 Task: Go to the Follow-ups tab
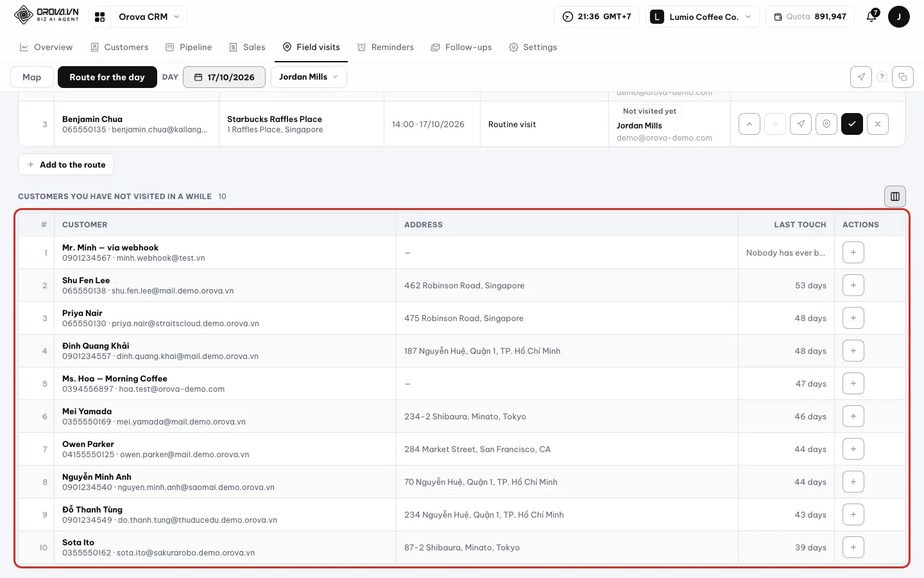[x=461, y=48]
